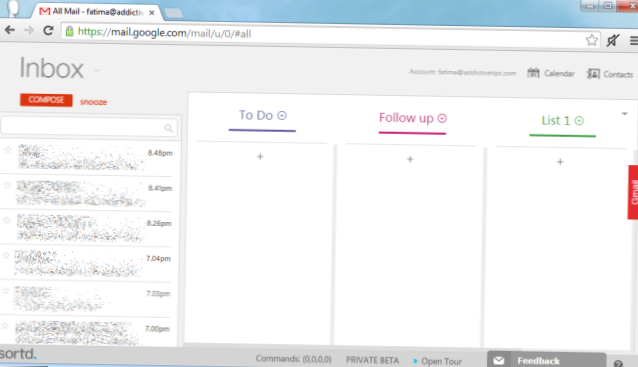The image size is (638, 367).
Task: Open the email received at 8.41pm
Action: [86, 193]
